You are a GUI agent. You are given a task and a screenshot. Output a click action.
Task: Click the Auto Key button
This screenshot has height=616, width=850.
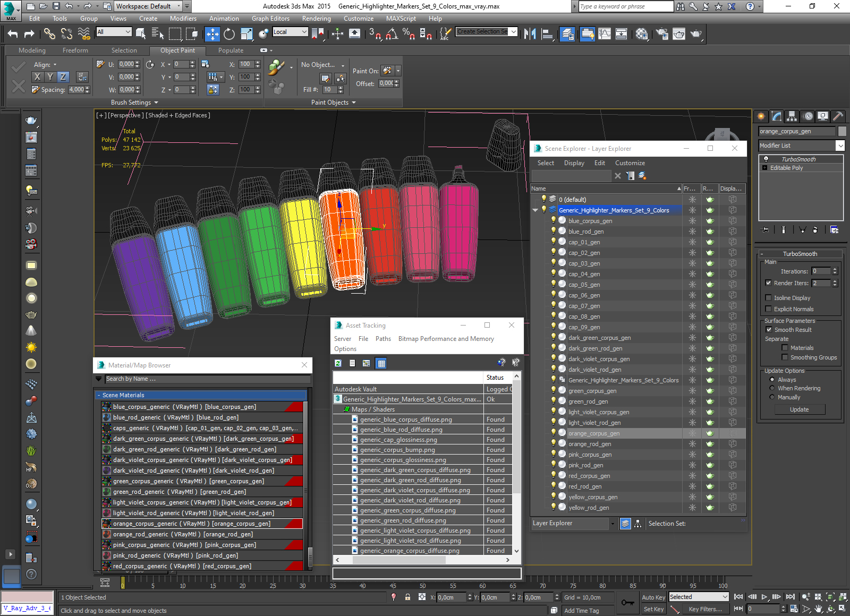[x=653, y=597]
